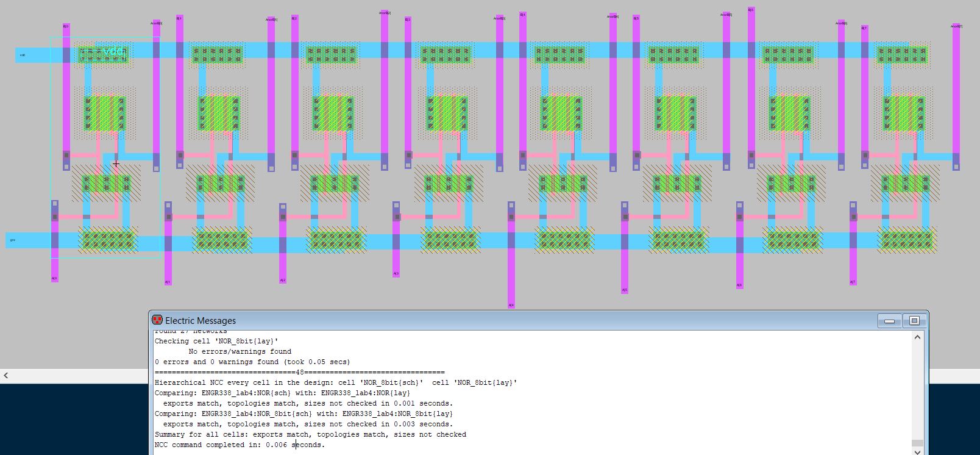Viewport: 980px width, 455px height.
Task: Click the 'Summary for all cells' message line
Action: [310, 434]
